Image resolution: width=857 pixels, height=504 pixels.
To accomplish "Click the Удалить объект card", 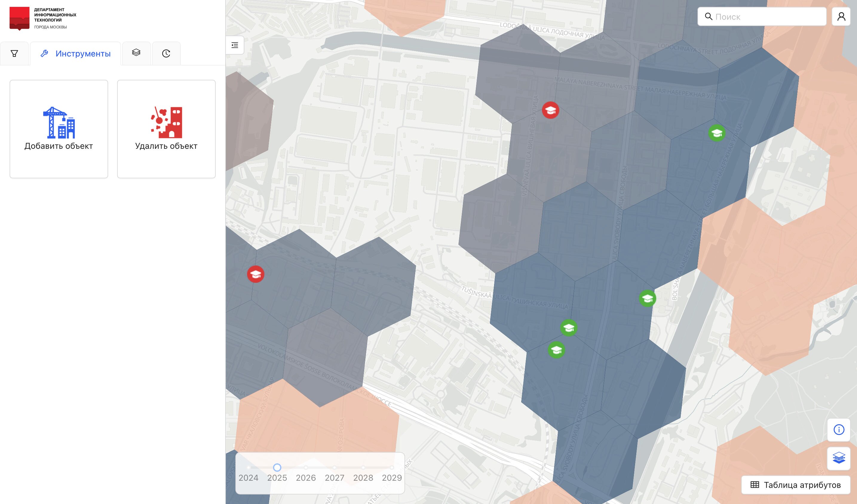I will coord(166,129).
